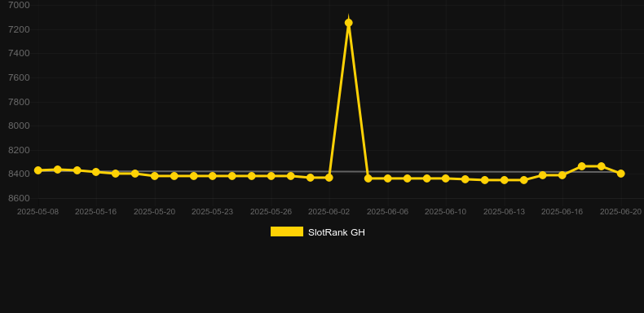Click the 8600 y-axis label
644x313 pixels.
19,198
